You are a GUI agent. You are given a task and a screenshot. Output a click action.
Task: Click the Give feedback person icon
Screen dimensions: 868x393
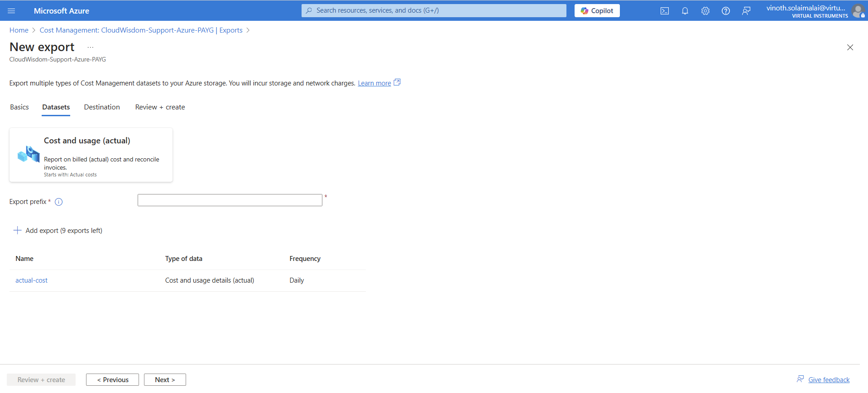click(801, 379)
